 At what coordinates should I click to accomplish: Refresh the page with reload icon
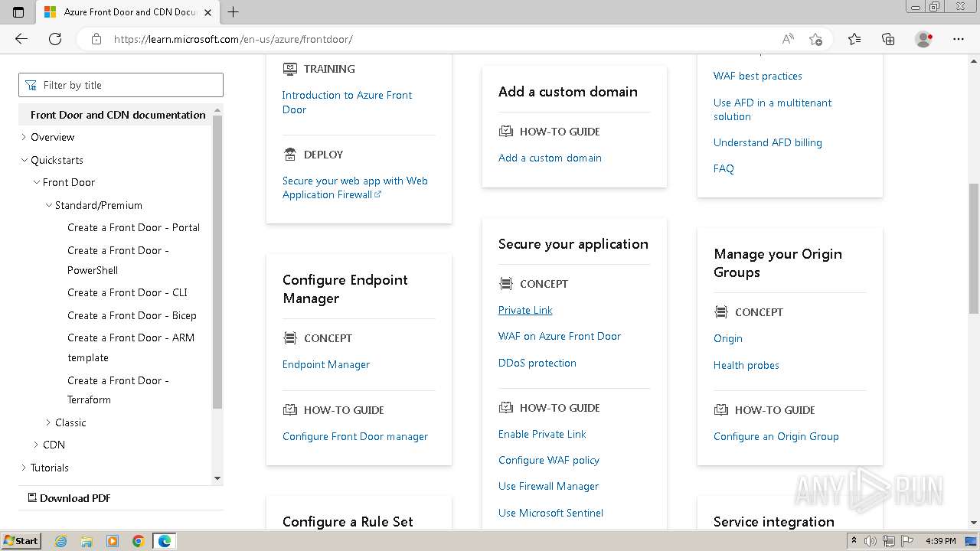click(x=55, y=39)
